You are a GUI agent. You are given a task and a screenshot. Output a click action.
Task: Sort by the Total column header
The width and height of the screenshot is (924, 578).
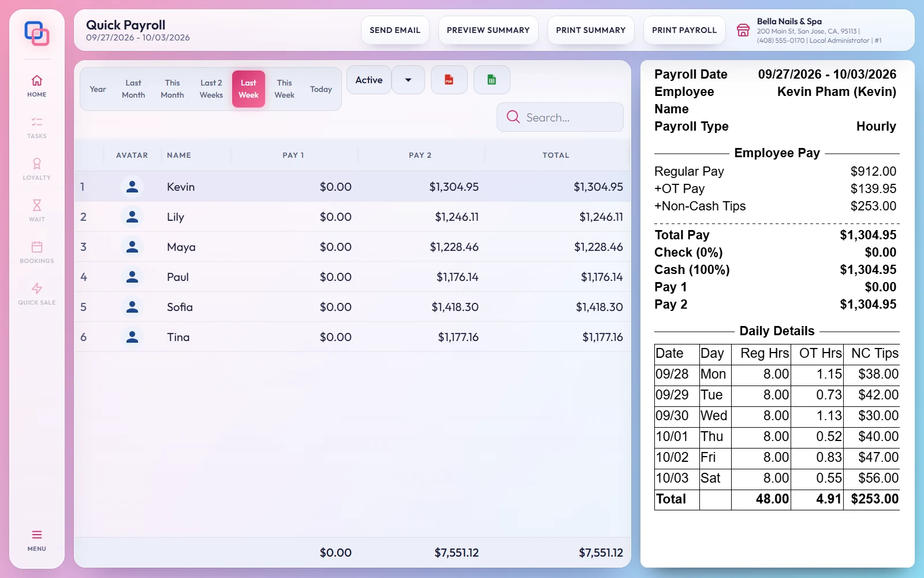click(x=556, y=155)
